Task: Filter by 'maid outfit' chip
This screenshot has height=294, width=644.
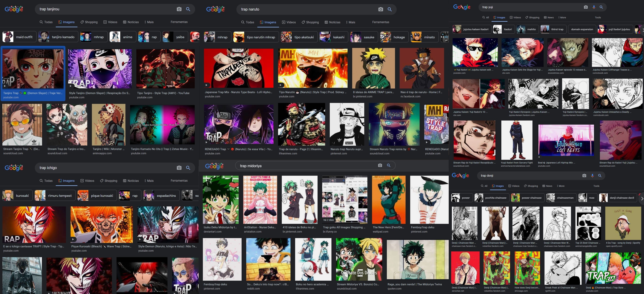Action: (x=19, y=37)
